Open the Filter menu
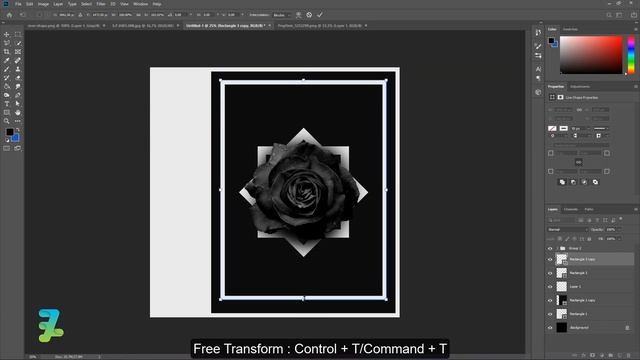The height and width of the screenshot is (360, 640). 101,4
